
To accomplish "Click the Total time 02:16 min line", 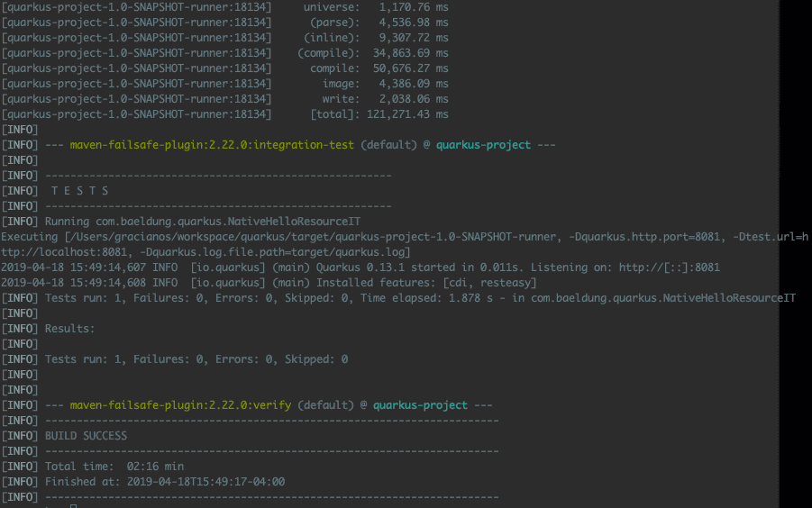I will click(114, 467).
